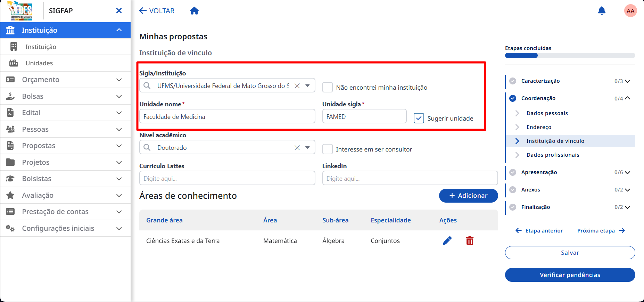Open the Sigla/Instituição dropdown arrow
This screenshot has height=302, width=644.
tap(307, 85)
